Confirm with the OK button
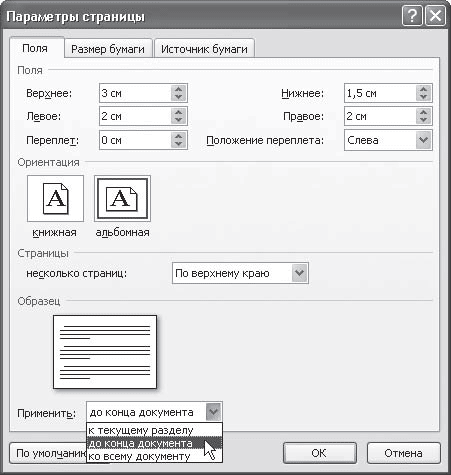451x475 pixels. 320,453
